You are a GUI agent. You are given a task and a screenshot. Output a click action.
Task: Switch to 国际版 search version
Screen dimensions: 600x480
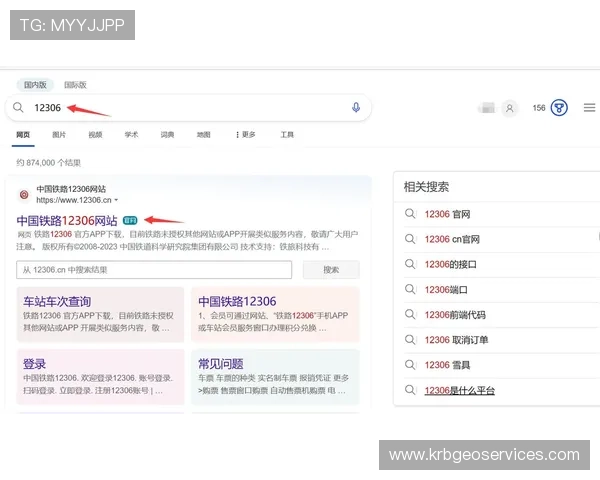click(x=75, y=85)
